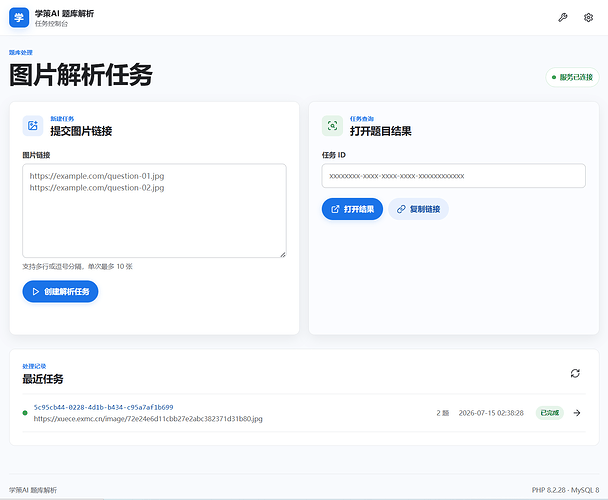Click 复制链接 button
The width and height of the screenshot is (608, 500).
(418, 209)
